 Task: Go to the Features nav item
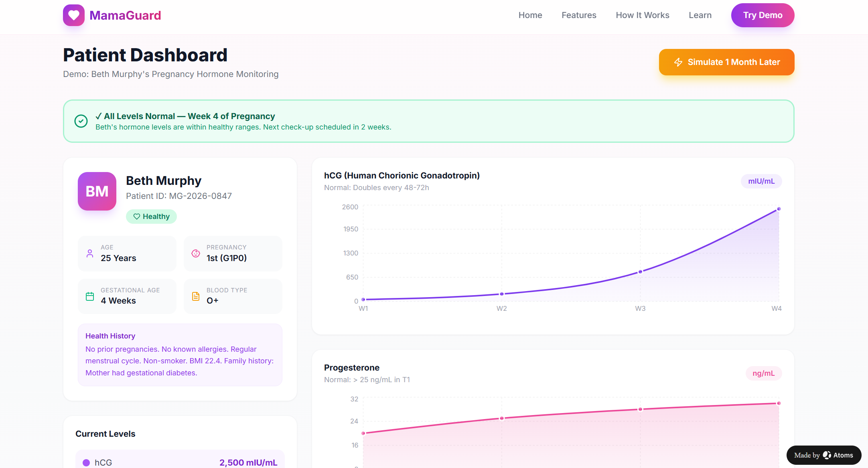[579, 15]
